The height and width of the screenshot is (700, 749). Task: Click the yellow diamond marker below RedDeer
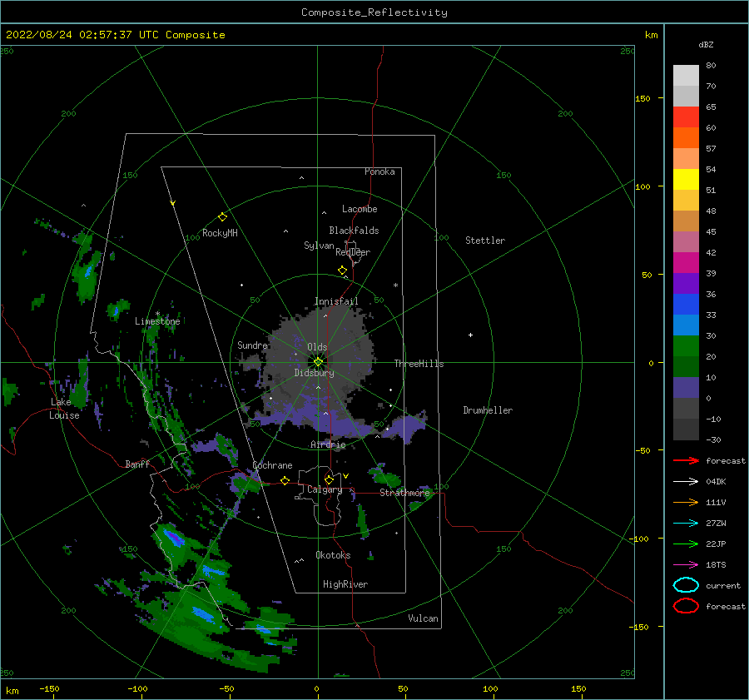(343, 271)
